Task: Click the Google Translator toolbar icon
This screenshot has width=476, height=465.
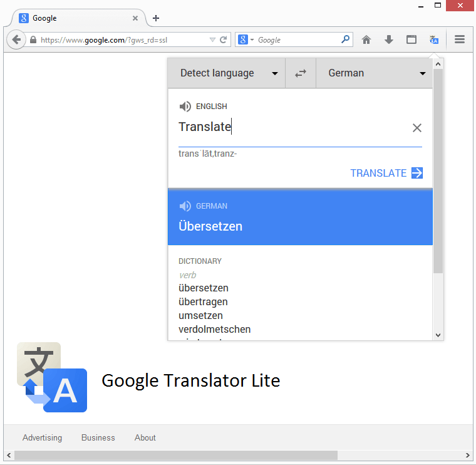Action: (x=434, y=39)
